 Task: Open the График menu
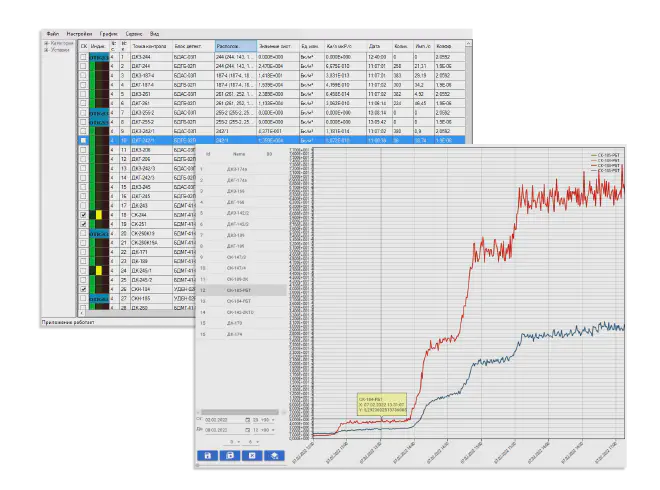[109, 34]
